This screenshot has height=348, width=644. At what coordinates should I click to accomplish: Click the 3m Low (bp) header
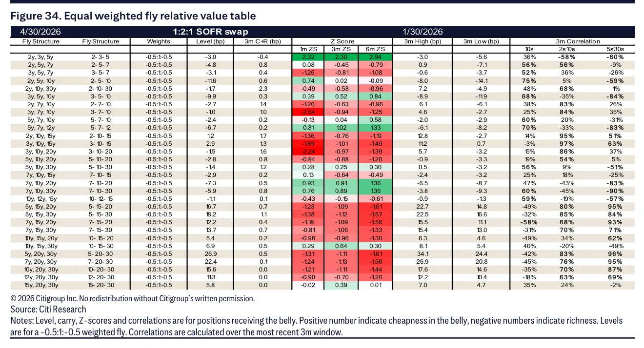[x=481, y=41]
